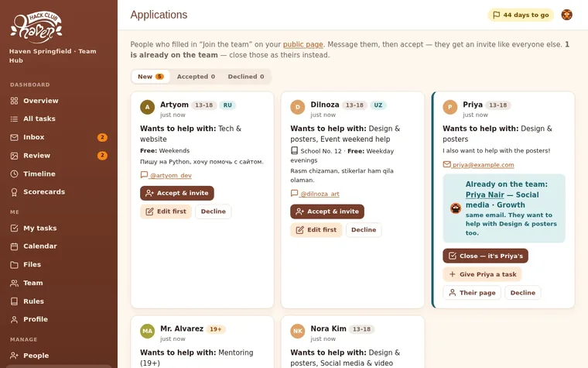Click the UZ language tag on Dilnoza
The height and width of the screenshot is (368, 588).
tap(378, 105)
